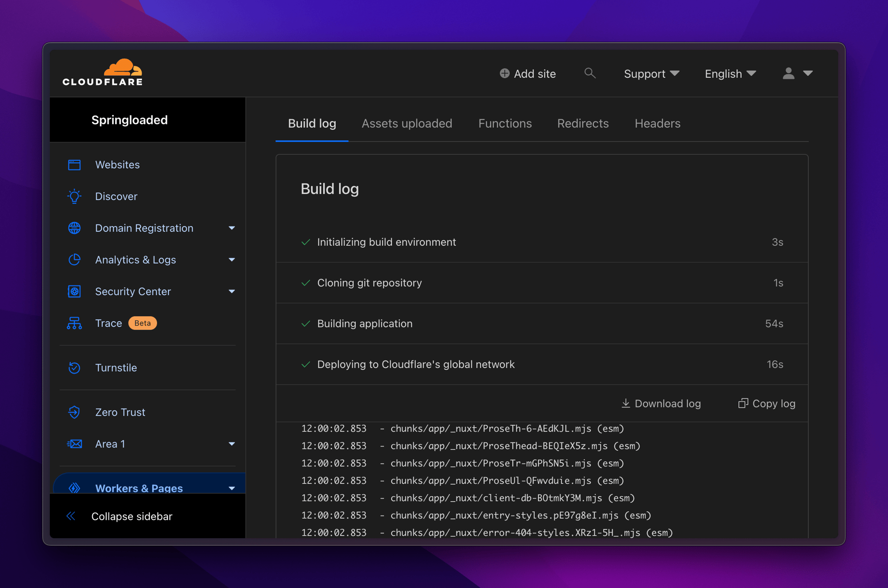The width and height of the screenshot is (888, 588).
Task: Open the Turnstile section
Action: point(116,368)
